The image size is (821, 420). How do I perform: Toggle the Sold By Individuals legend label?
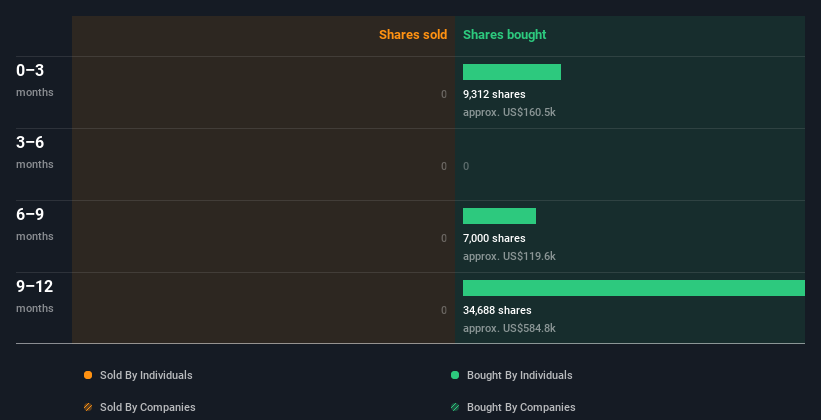coord(146,375)
